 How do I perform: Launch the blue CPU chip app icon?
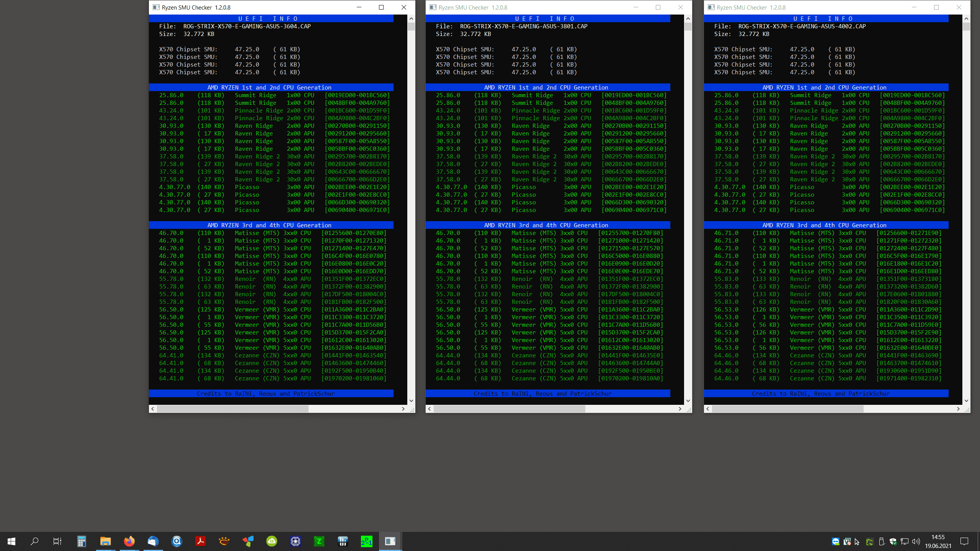pyautogui.click(x=295, y=541)
